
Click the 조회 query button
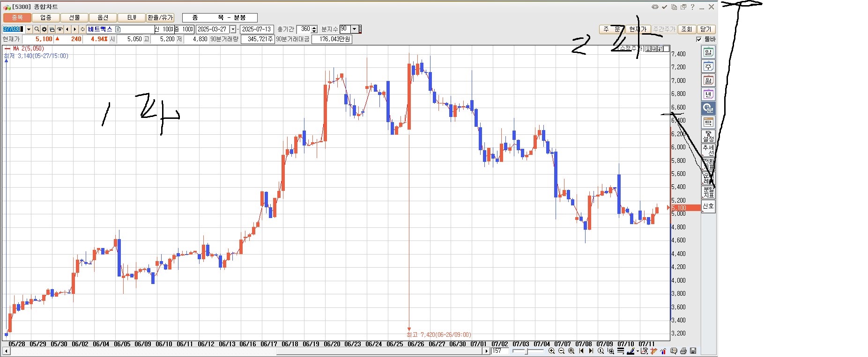point(687,29)
